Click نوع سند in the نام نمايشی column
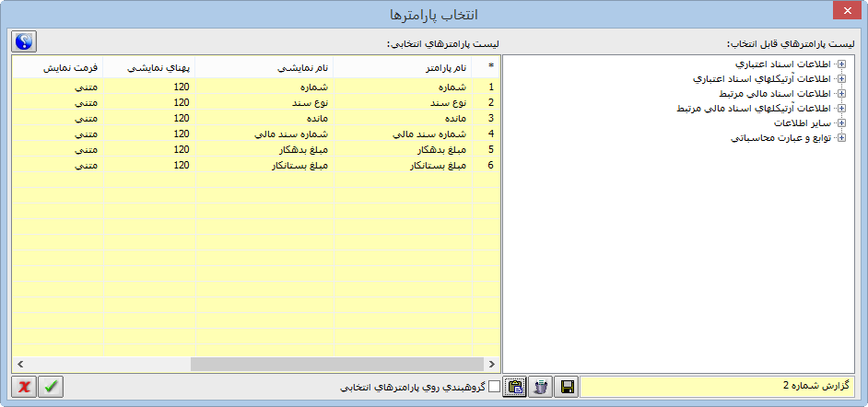This screenshot has width=868, height=407. coord(264,102)
